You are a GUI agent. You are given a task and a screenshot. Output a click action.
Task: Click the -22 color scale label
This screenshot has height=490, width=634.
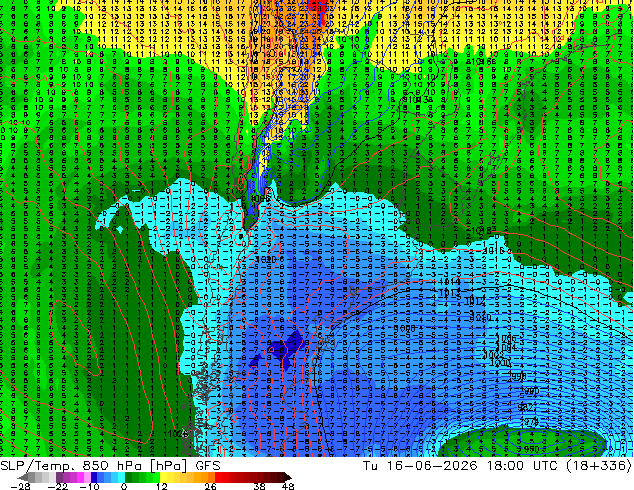pyautogui.click(x=58, y=486)
